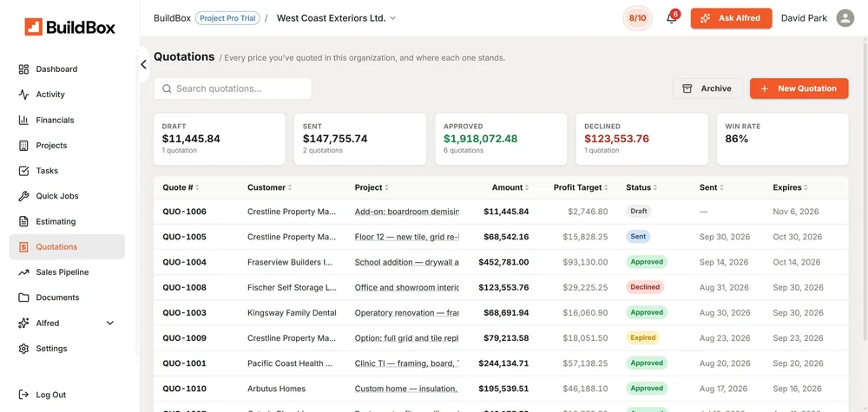
Task: Sort by Expires column
Action: pos(790,187)
